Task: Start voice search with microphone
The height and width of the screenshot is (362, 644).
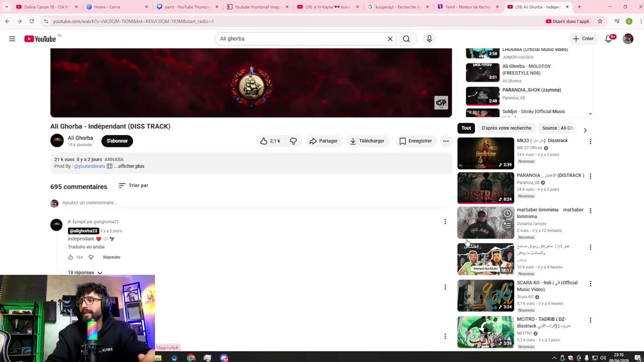Action: pyautogui.click(x=429, y=39)
